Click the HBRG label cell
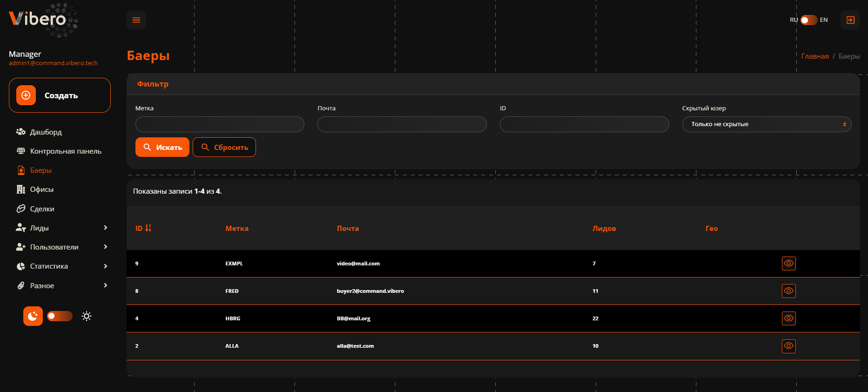This screenshot has width=868, height=392. [233, 318]
